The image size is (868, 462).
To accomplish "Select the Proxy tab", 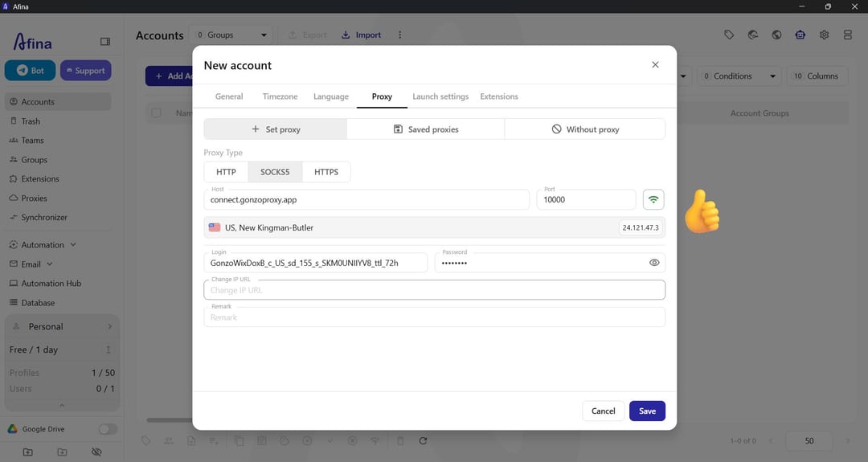I will (382, 96).
